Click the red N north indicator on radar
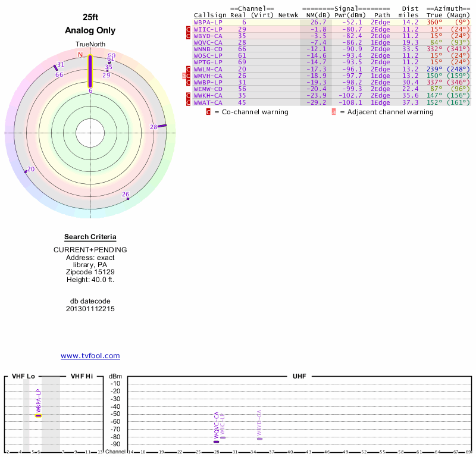Screen dimensions: 476x457 [x=80, y=55]
